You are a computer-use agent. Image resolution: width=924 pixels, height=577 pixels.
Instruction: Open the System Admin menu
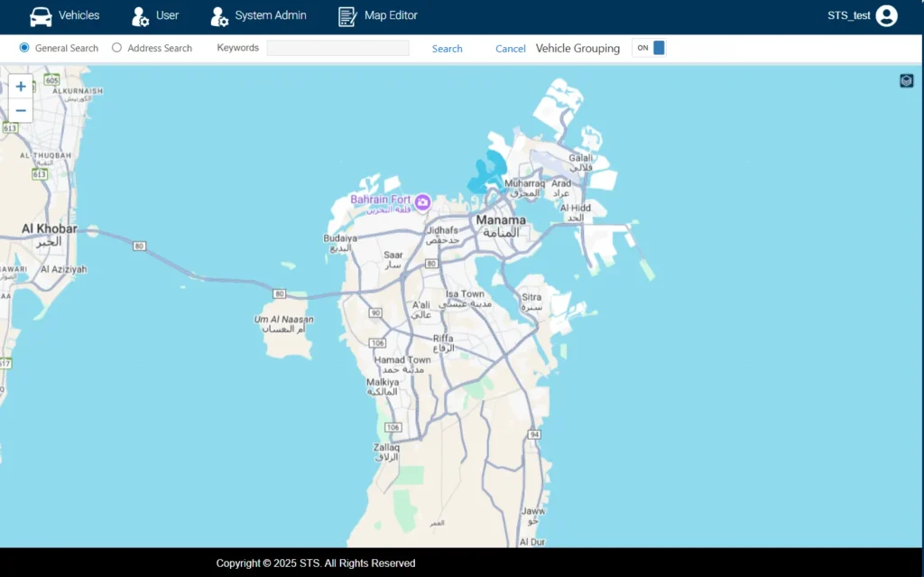pyautogui.click(x=271, y=15)
